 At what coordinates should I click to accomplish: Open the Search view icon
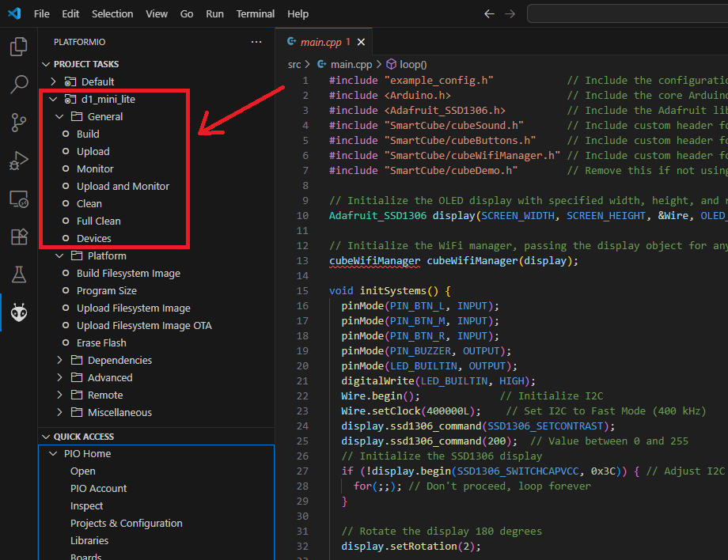coord(18,85)
